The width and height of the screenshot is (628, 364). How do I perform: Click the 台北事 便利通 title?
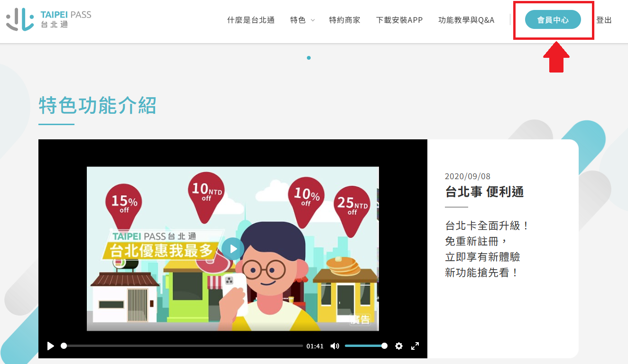tap(484, 192)
